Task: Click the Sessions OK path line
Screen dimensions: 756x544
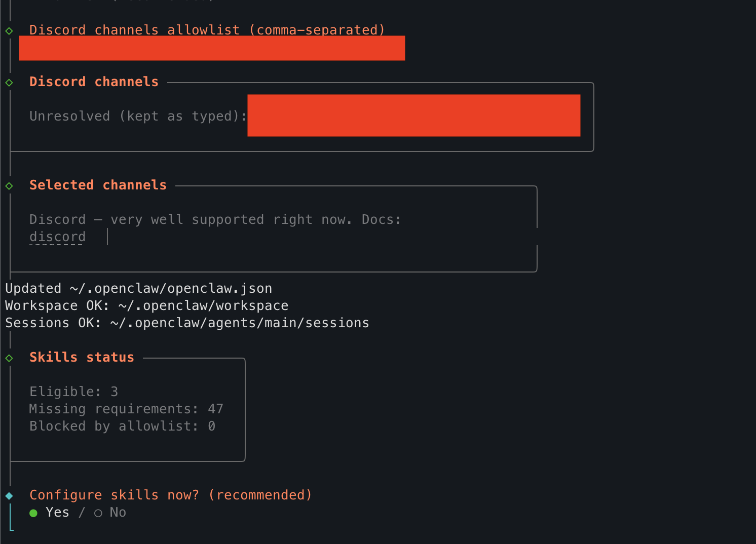Action: tap(187, 323)
